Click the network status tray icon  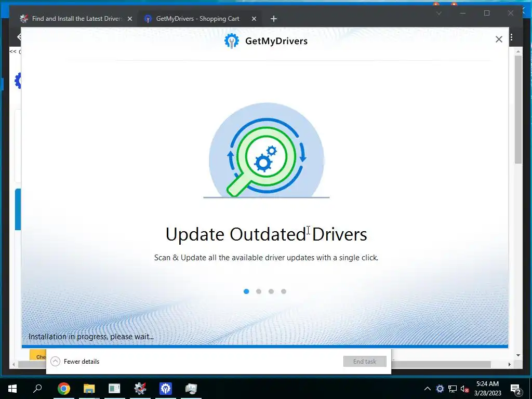point(453,389)
